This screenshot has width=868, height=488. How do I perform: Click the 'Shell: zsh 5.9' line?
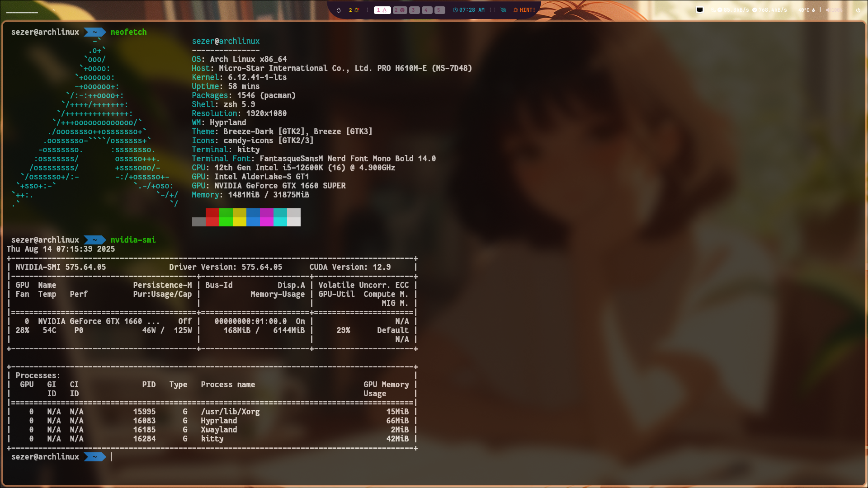[x=223, y=104]
